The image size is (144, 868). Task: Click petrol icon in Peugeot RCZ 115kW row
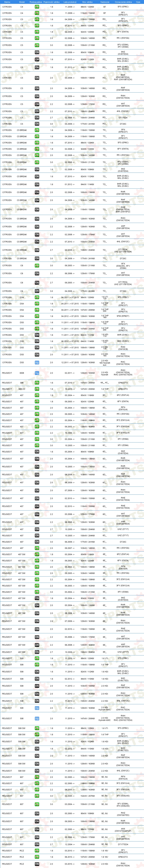tap(37, 851)
